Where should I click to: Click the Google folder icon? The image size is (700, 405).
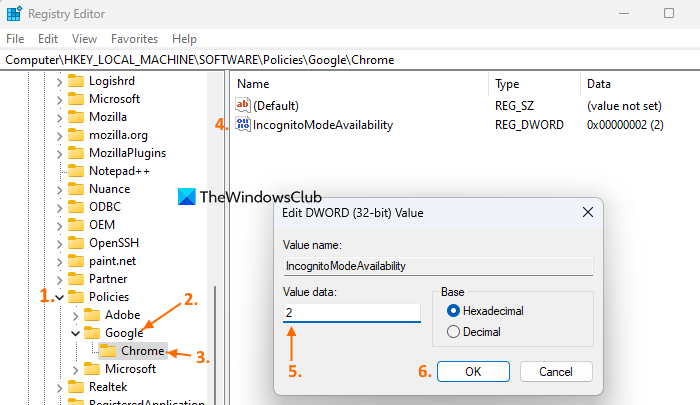92,333
